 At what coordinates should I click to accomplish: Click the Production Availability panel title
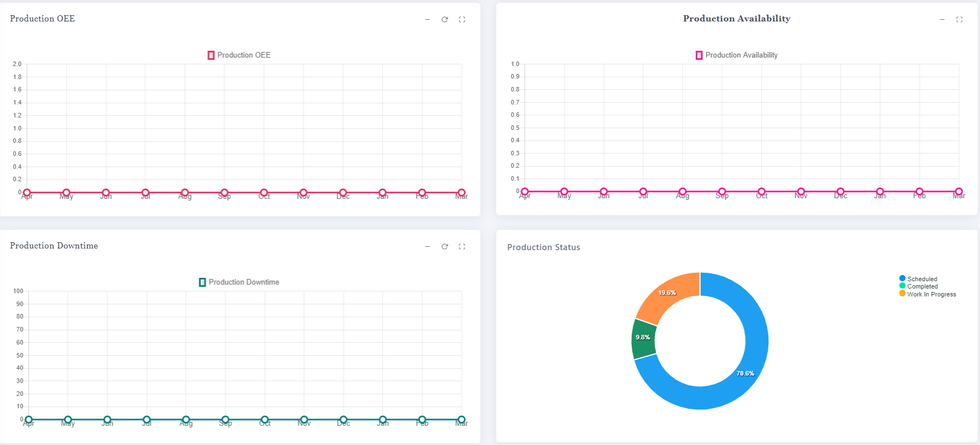737,19
